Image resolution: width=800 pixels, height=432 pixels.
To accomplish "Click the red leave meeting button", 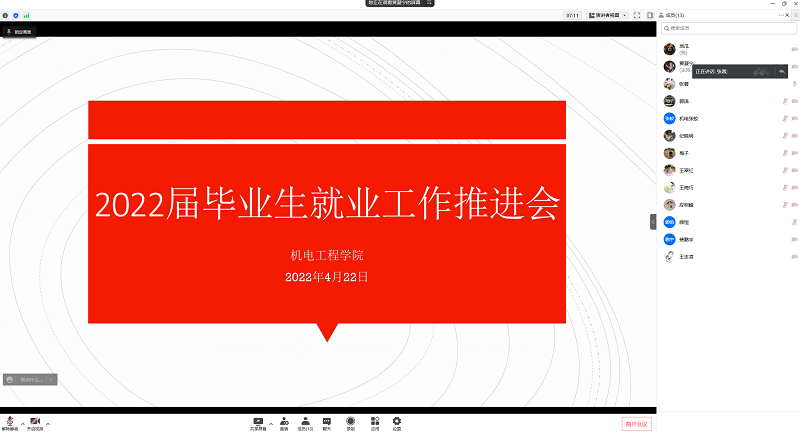I will pos(636,424).
